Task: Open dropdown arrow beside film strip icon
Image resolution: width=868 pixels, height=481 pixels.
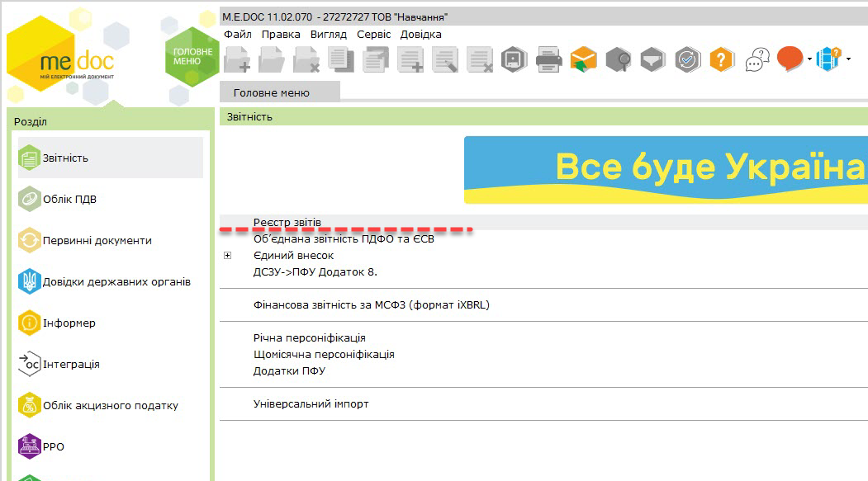Action: (x=848, y=59)
